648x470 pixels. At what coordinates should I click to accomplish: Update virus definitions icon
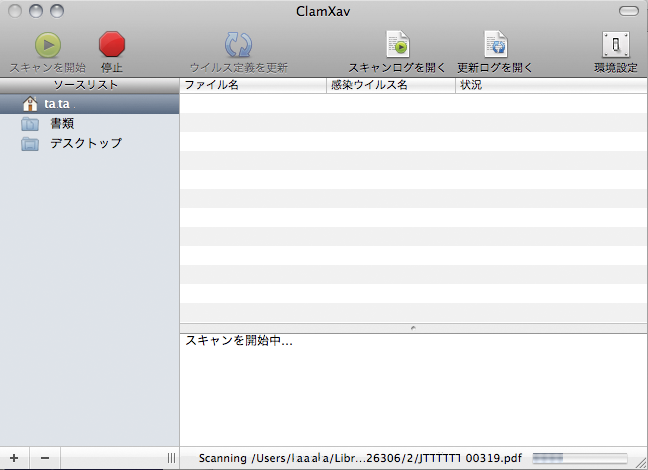[238, 45]
